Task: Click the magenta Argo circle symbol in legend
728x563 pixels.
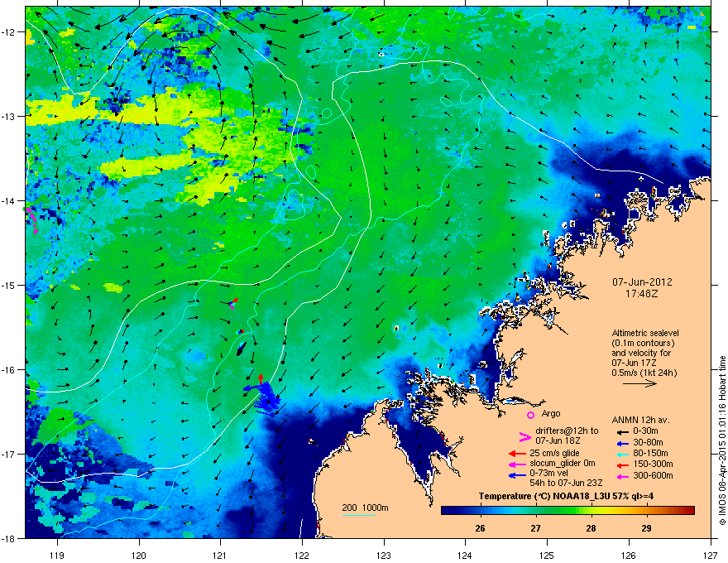Action: [530, 415]
